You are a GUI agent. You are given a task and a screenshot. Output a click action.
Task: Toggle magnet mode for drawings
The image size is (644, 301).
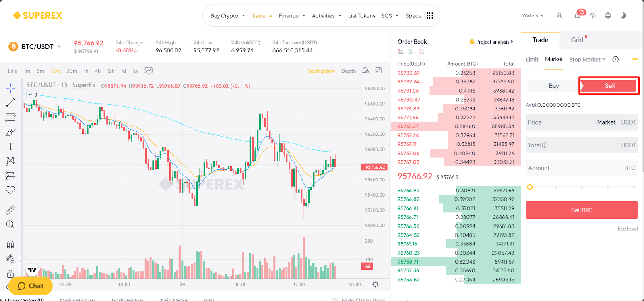point(10,245)
